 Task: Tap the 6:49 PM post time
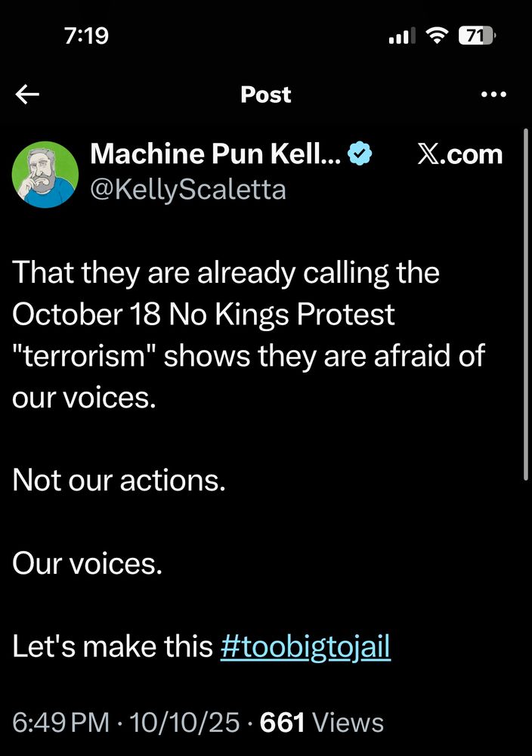click(x=60, y=723)
